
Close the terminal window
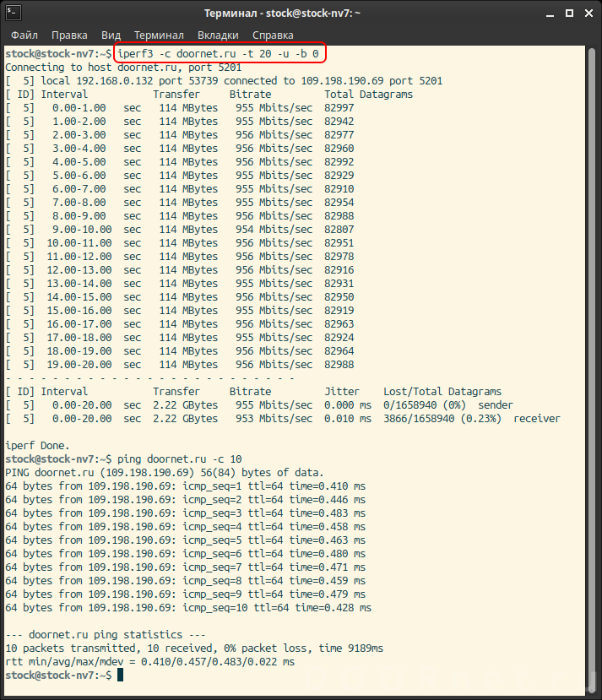588,14
